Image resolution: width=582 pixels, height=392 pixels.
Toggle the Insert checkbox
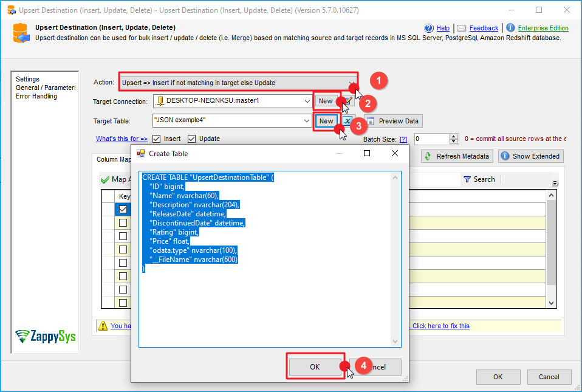click(157, 139)
